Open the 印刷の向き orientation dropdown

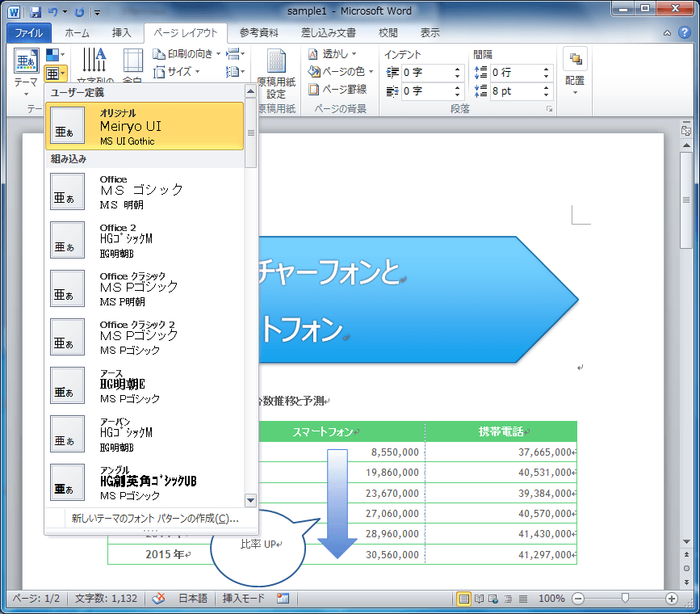pos(187,54)
